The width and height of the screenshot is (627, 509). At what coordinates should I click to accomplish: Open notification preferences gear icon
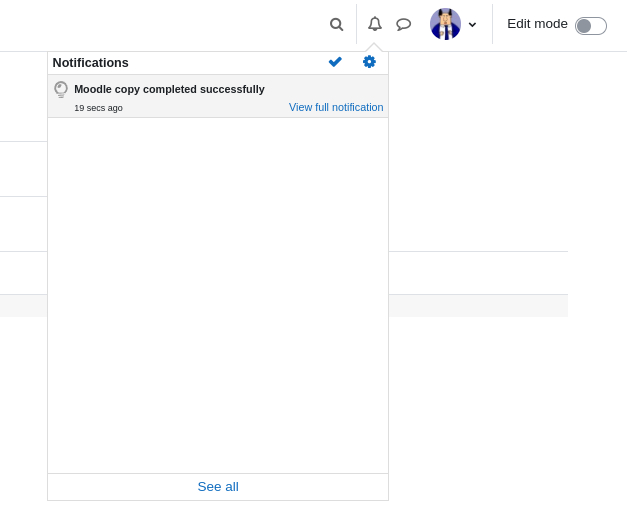(369, 62)
